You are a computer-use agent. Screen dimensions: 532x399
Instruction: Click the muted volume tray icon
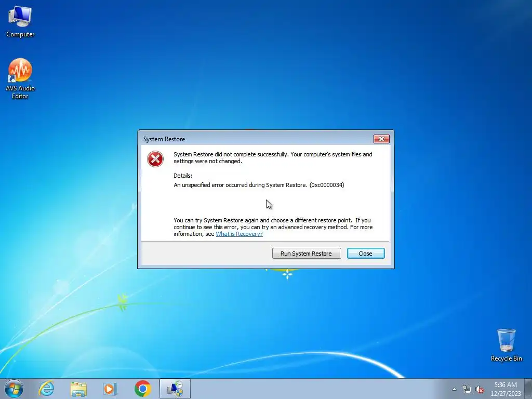point(480,389)
